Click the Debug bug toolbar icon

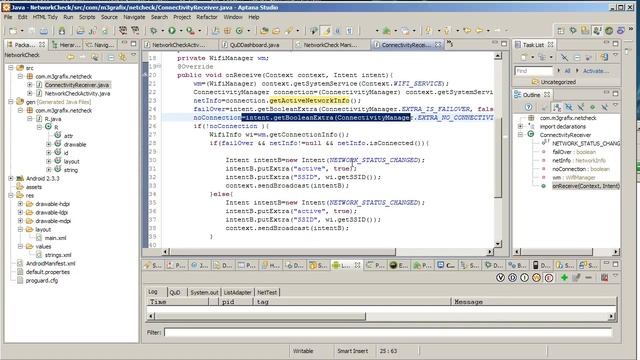click(x=153, y=31)
